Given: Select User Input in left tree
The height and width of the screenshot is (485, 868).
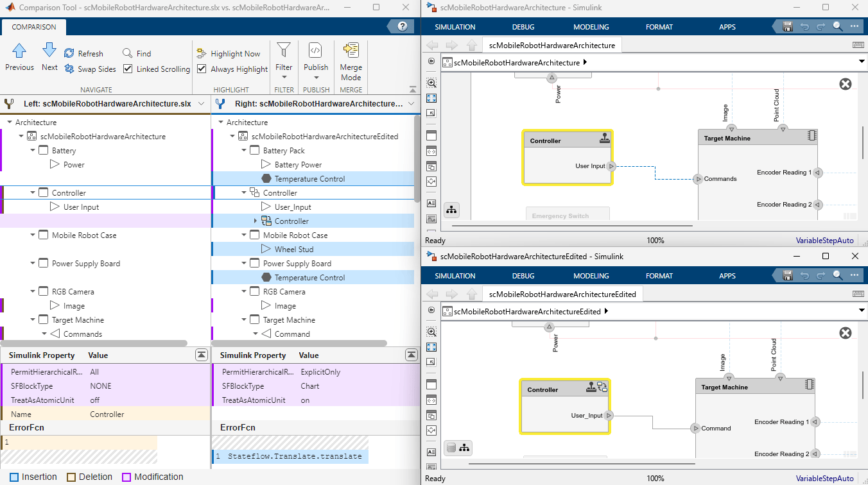Looking at the screenshot, I should coord(81,207).
